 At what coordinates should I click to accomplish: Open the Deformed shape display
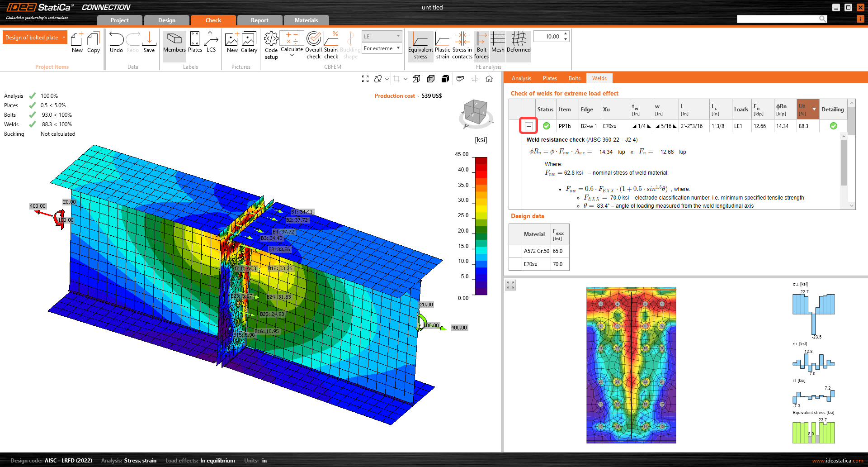click(518, 45)
